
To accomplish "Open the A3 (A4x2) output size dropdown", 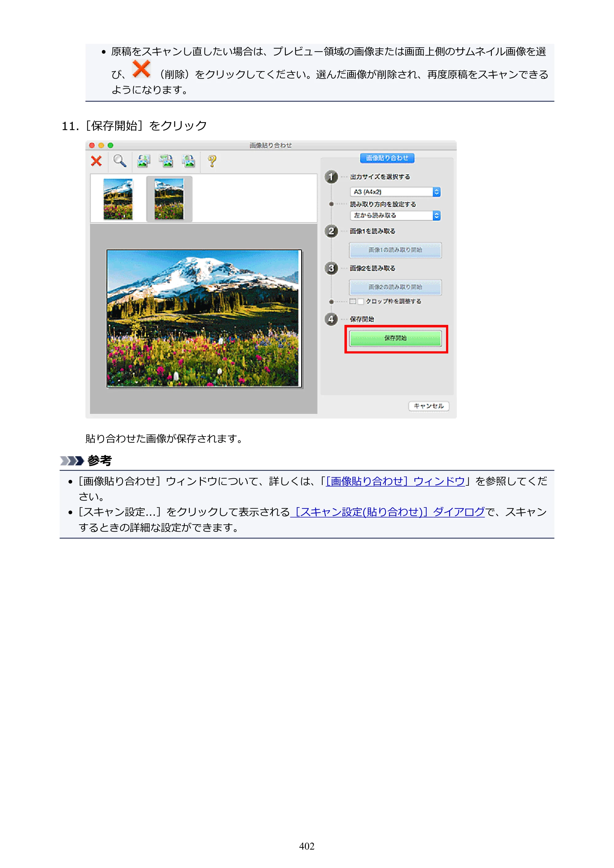I will point(395,192).
